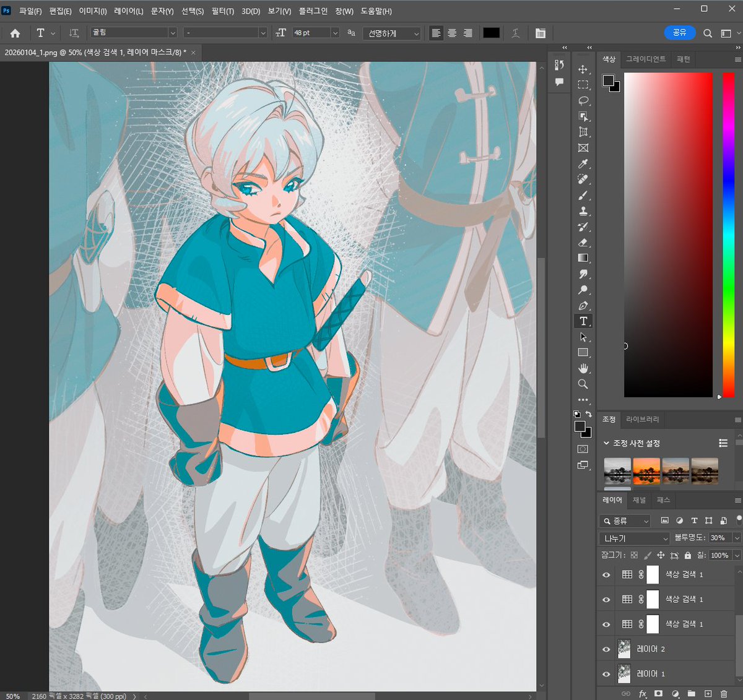Open the 이미지(I) menu
743x700 pixels.
tap(93, 11)
